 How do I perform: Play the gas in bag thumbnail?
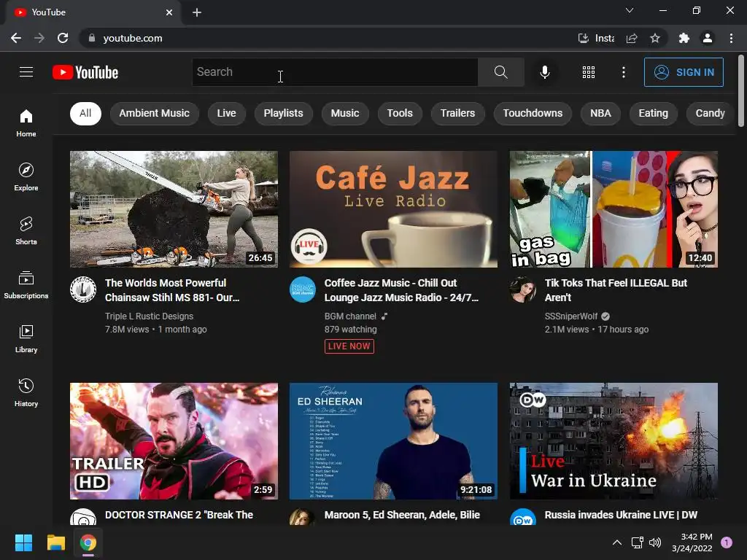614,209
